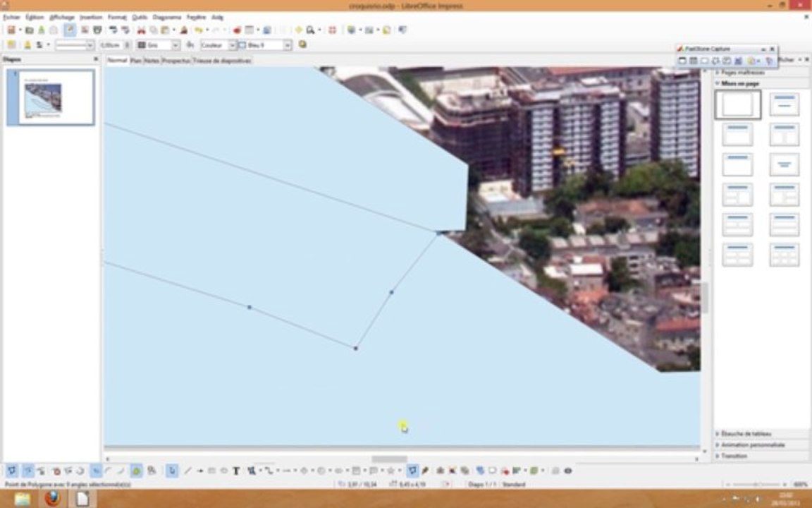812x508 pixels.
Task: Click the zoom magnifier icon
Action: coord(310,30)
